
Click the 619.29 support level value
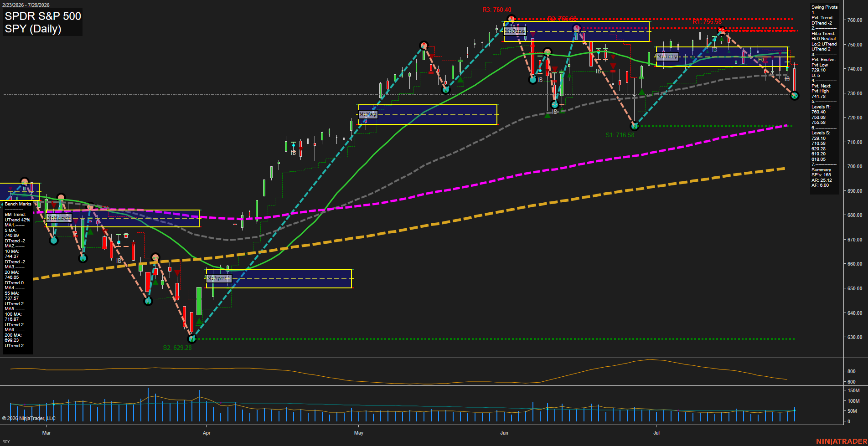[819, 154]
